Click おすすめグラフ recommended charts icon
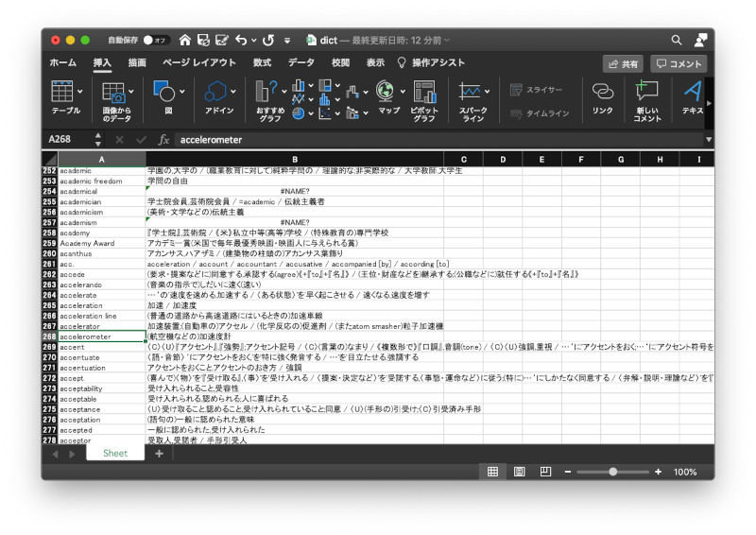756x535 pixels. point(266,91)
